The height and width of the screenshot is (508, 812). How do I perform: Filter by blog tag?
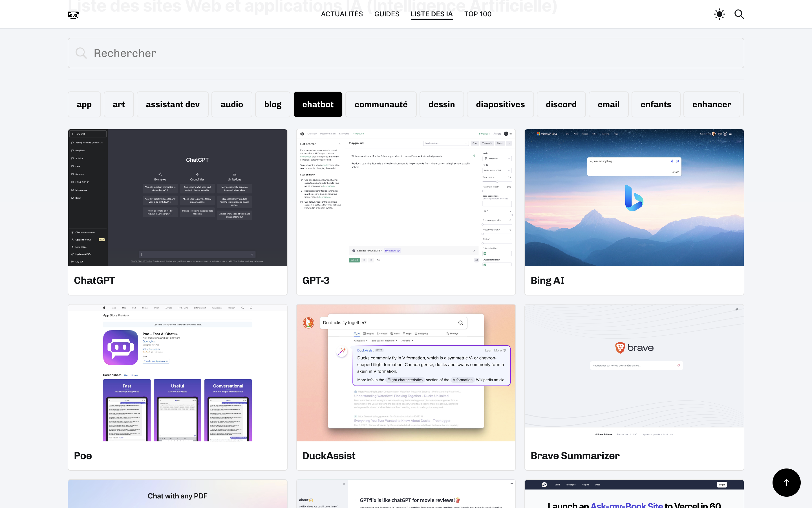tap(273, 104)
